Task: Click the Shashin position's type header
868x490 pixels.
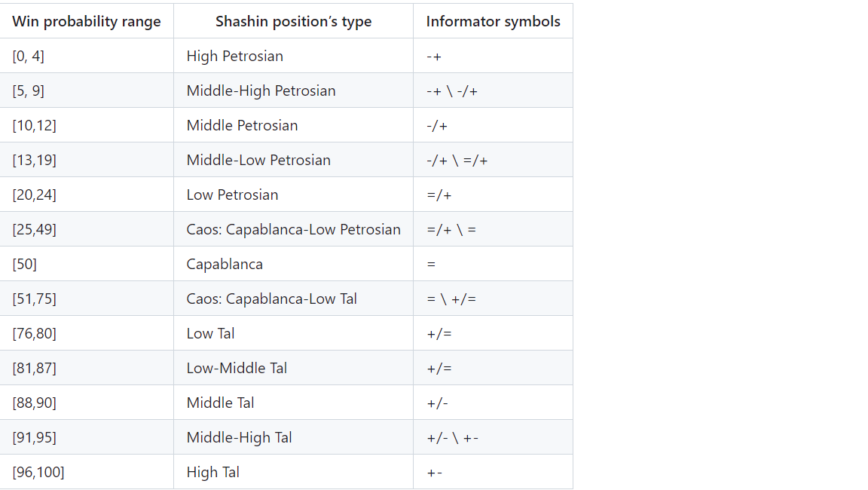Action: point(293,21)
